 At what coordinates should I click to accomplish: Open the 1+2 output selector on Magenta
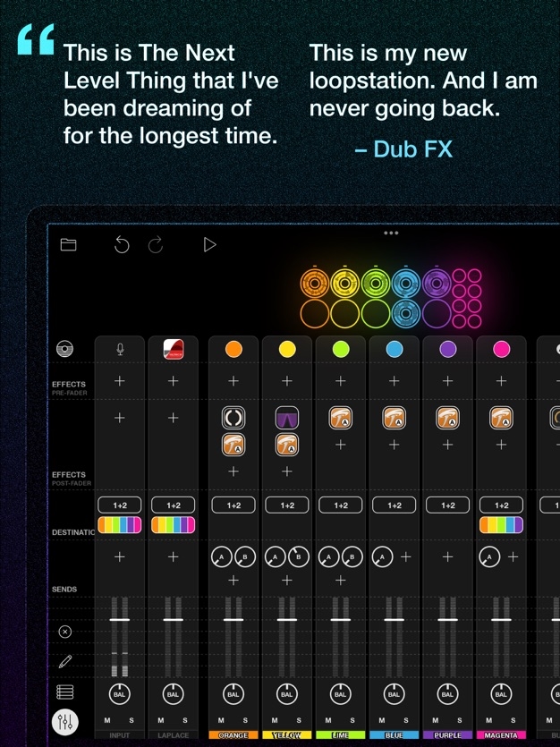(x=502, y=505)
